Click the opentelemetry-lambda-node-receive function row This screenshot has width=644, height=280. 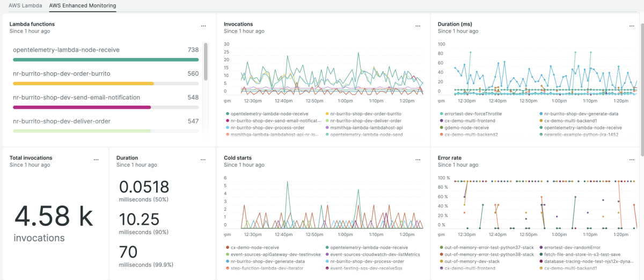tap(66, 50)
